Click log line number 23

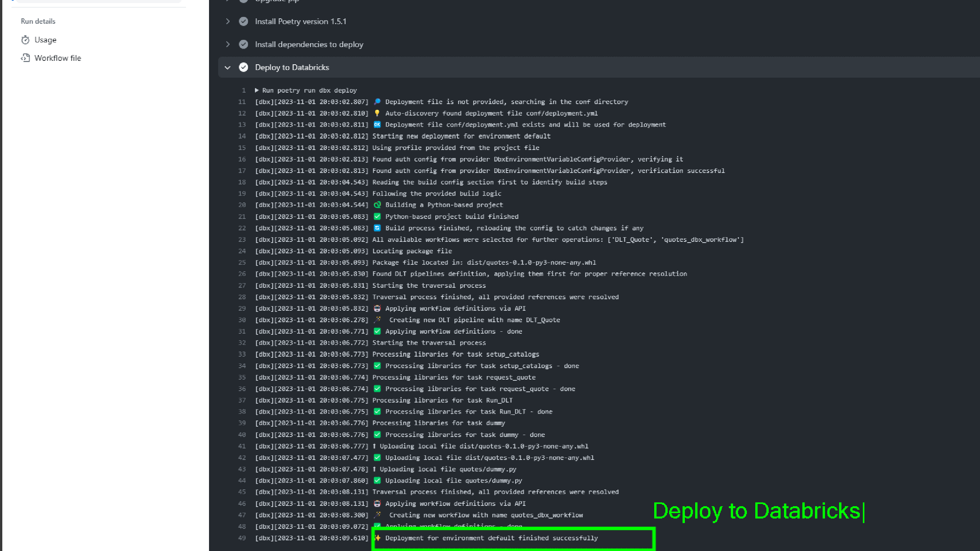pos(242,240)
